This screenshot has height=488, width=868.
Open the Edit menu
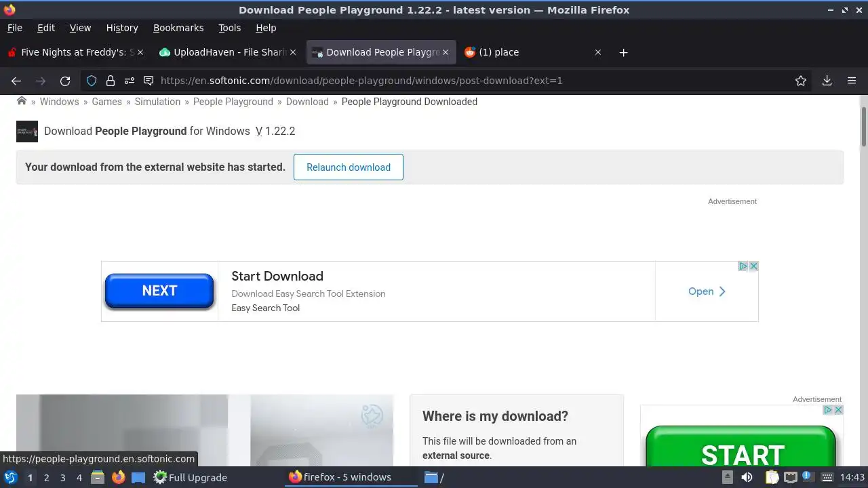(x=46, y=28)
